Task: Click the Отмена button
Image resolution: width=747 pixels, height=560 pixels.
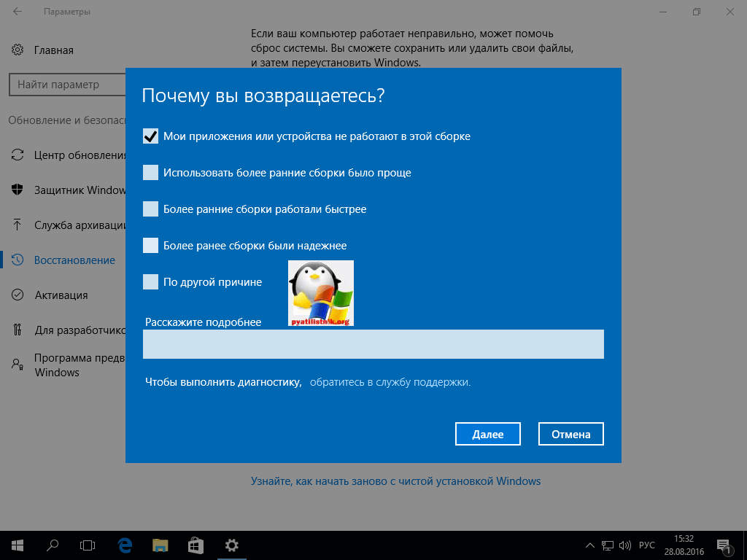Action: pyautogui.click(x=570, y=434)
